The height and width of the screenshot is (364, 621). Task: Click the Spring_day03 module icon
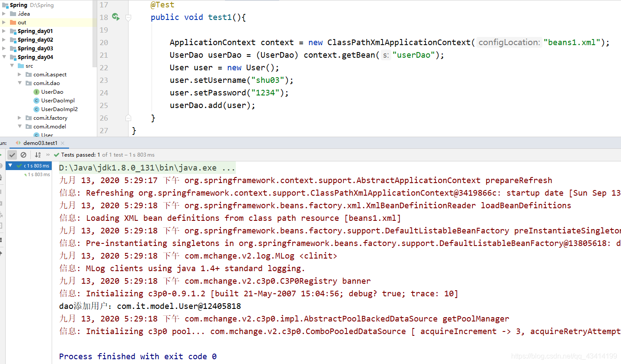[13, 48]
